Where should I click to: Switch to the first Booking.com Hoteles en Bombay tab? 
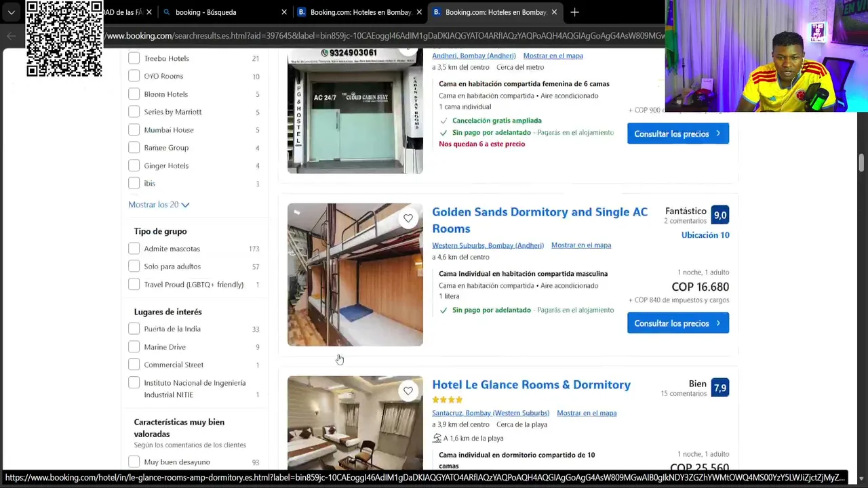click(360, 12)
